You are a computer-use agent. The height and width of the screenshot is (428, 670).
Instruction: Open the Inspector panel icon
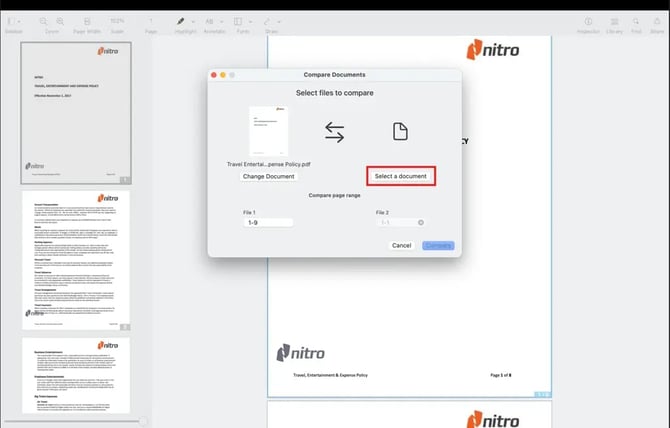[588, 21]
